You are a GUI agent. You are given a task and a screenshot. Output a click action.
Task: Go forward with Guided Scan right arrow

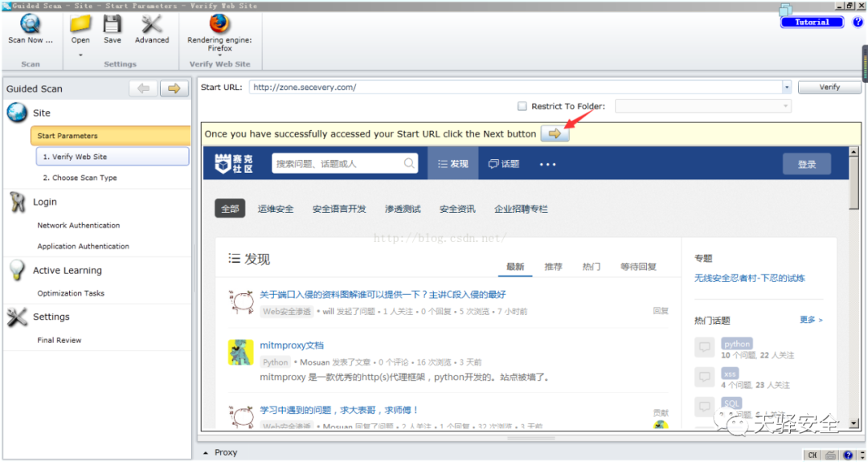pyautogui.click(x=174, y=88)
